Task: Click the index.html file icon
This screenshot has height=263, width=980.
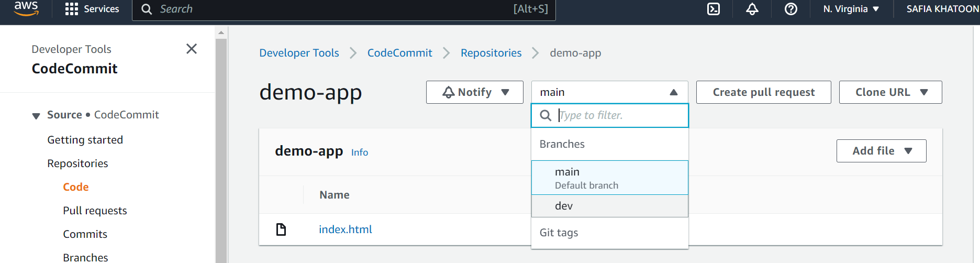Action: click(281, 229)
